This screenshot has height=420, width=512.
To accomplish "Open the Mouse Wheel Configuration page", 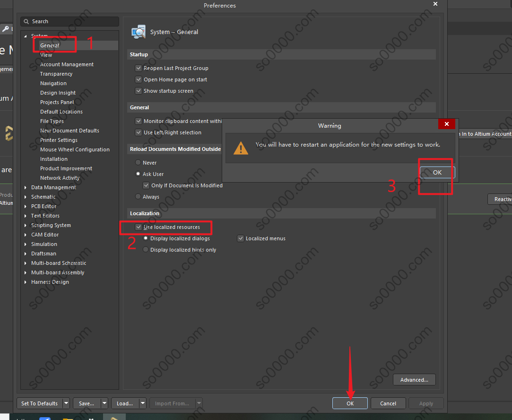I will click(x=75, y=149).
